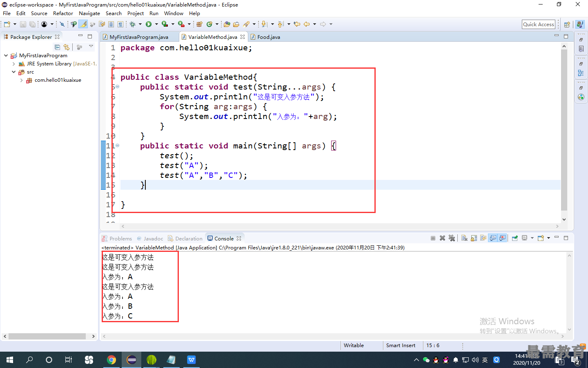The height and width of the screenshot is (368, 588).
Task: Click Package Explorer horizontal scrollbar thumb
Action: pos(47,336)
